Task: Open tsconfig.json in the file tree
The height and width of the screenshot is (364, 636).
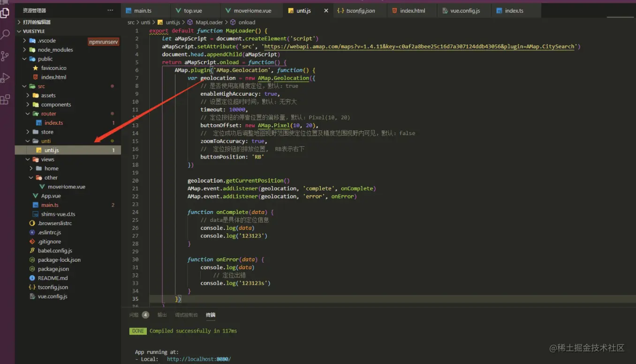Action: (x=53, y=287)
